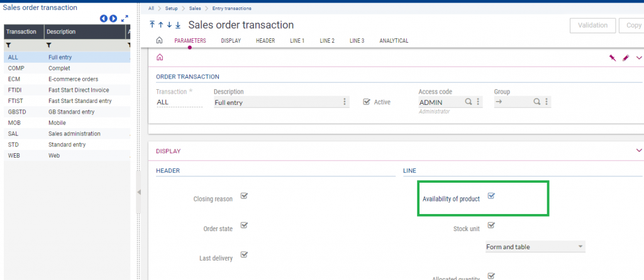Toggle Stock unit checkbox

pyautogui.click(x=491, y=225)
